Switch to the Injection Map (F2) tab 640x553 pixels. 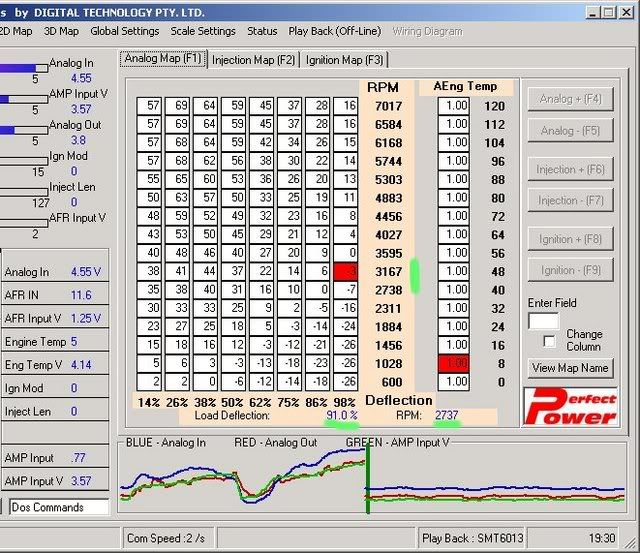coord(253,60)
